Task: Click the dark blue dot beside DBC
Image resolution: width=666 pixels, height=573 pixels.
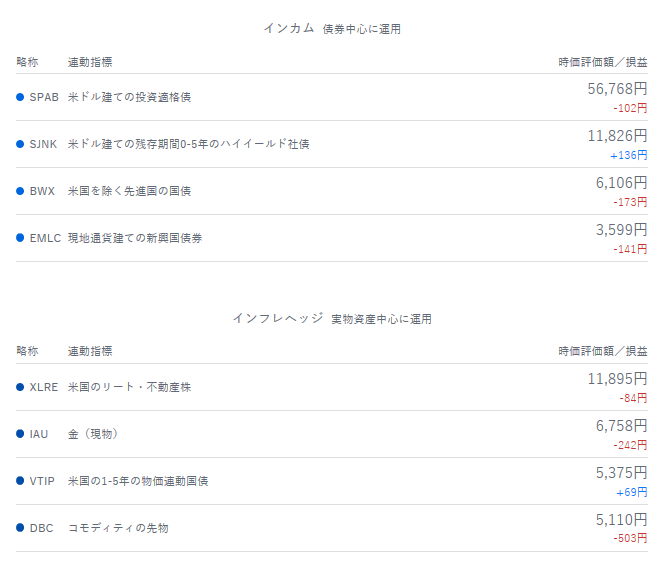Action: pyautogui.click(x=20, y=528)
